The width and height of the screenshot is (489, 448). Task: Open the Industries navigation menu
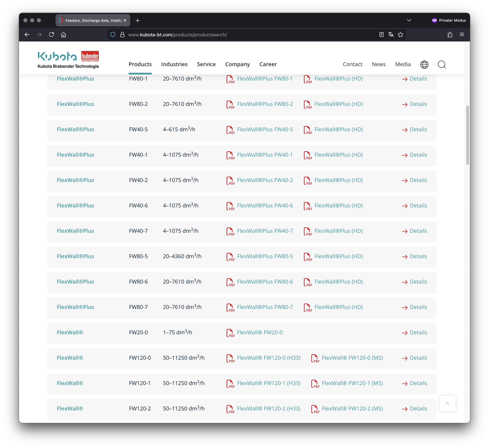click(174, 64)
